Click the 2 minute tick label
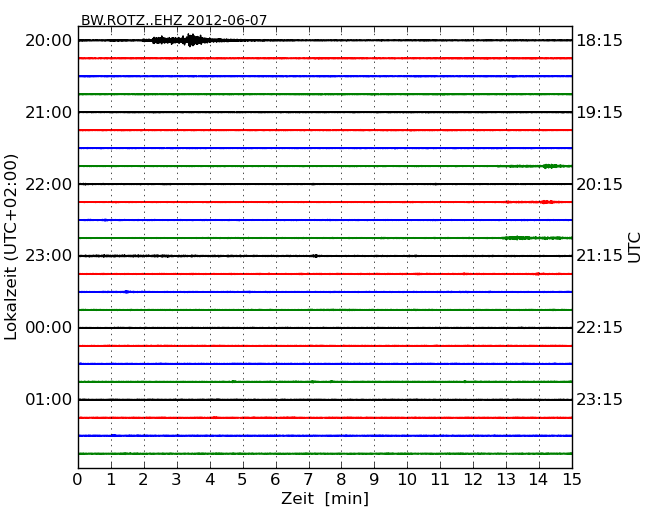650x520 pixels. pos(143,480)
